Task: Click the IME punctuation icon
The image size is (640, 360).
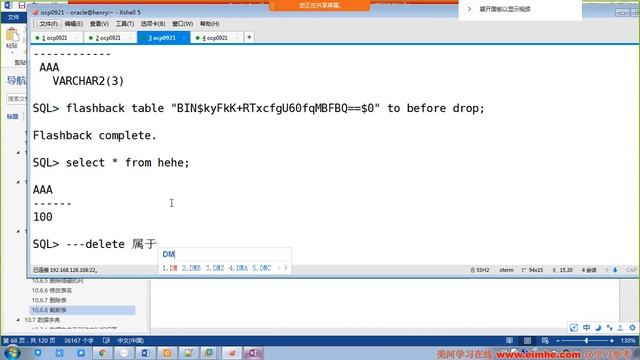Action: point(609,328)
